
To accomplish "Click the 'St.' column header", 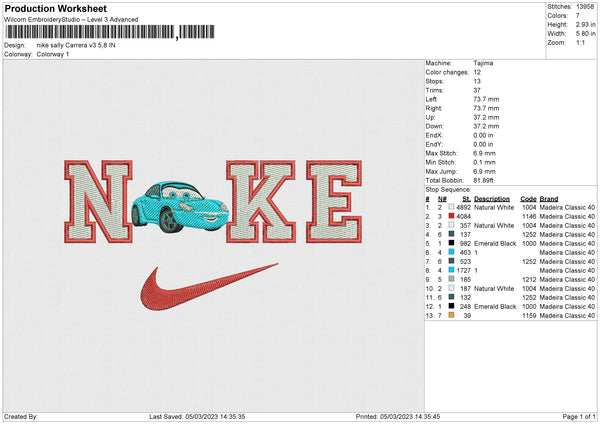I will [466, 199].
